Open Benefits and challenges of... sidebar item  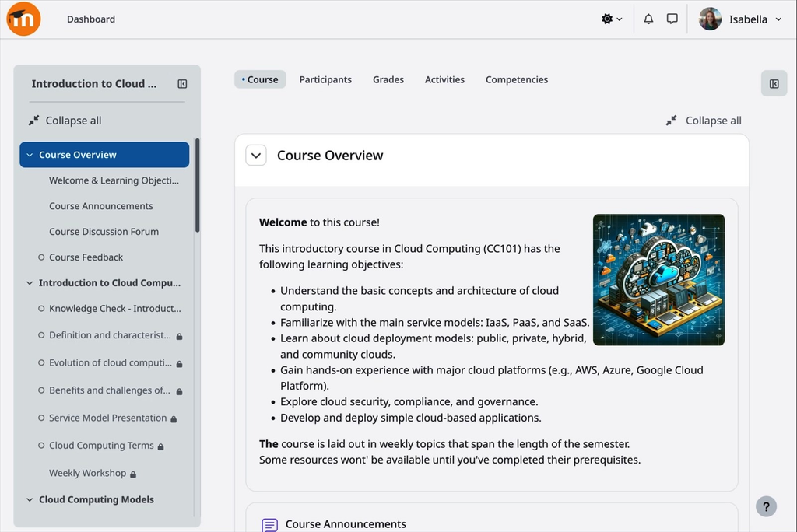coord(109,390)
